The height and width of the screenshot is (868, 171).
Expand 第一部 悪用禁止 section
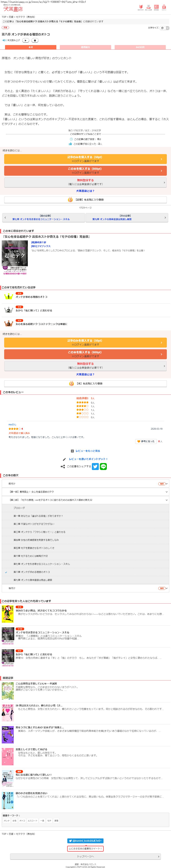pyautogui.click(x=85, y=492)
